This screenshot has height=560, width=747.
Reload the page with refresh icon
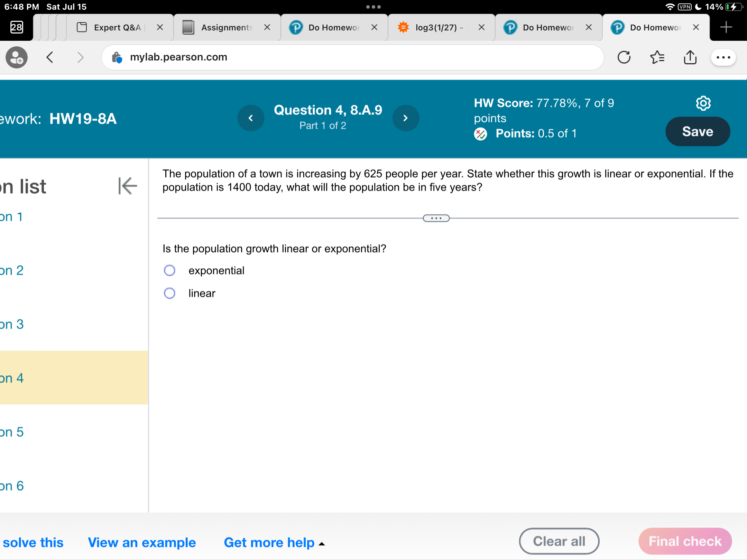pyautogui.click(x=624, y=57)
